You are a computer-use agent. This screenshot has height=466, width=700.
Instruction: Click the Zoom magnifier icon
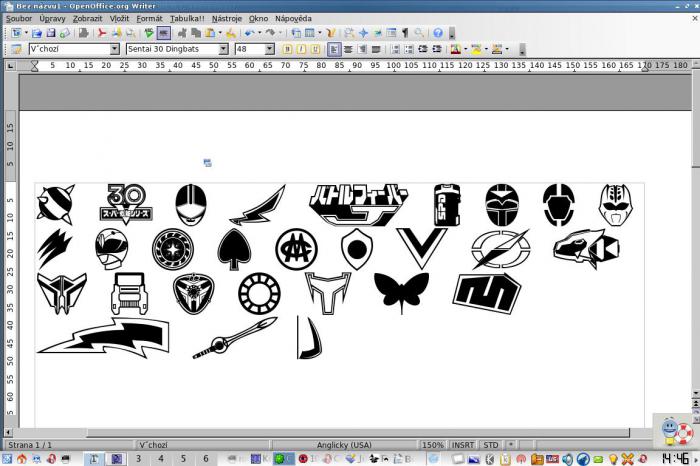click(419, 33)
